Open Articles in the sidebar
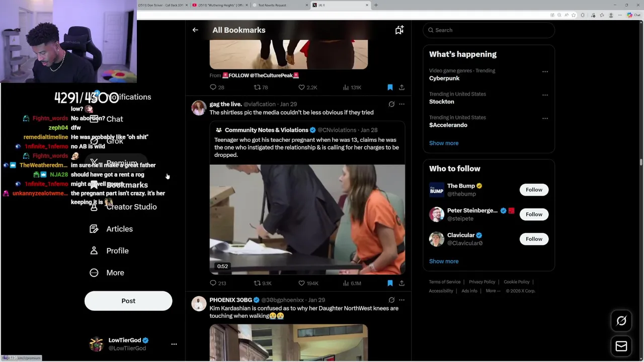The height and width of the screenshot is (362, 644). point(111,229)
